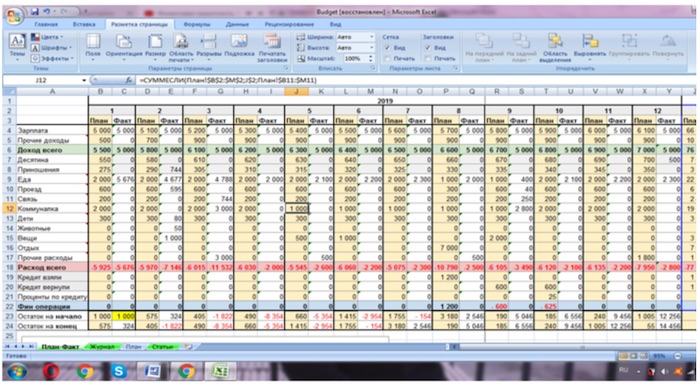The height and width of the screenshot is (386, 700).
Task: Open Вписать group dialog launcher
Action: pyautogui.click(x=373, y=69)
